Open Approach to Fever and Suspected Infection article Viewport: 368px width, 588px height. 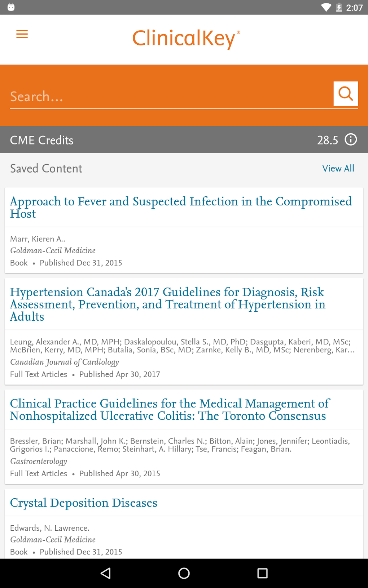pyautogui.click(x=181, y=207)
